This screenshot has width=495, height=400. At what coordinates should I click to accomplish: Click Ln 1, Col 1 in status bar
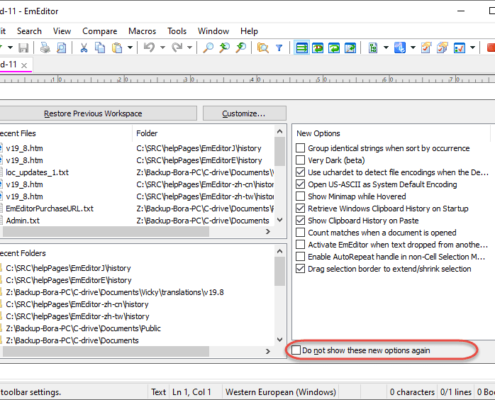pyautogui.click(x=192, y=392)
